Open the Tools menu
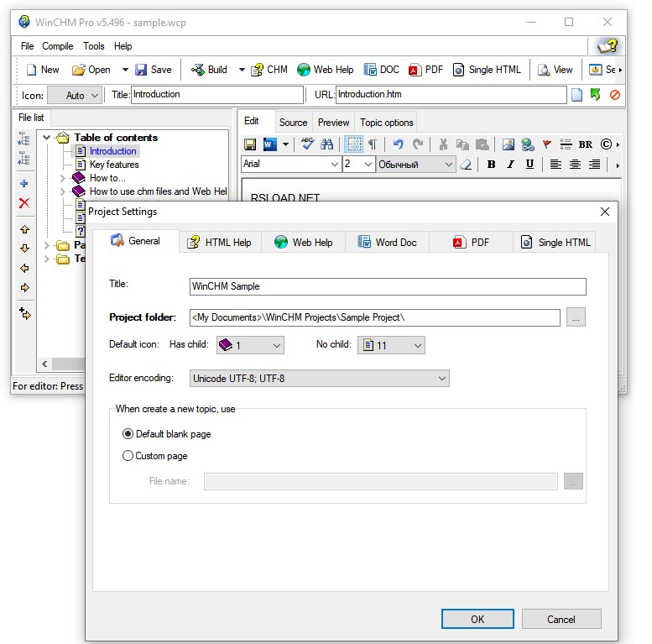This screenshot has height=644, width=652. (x=93, y=46)
